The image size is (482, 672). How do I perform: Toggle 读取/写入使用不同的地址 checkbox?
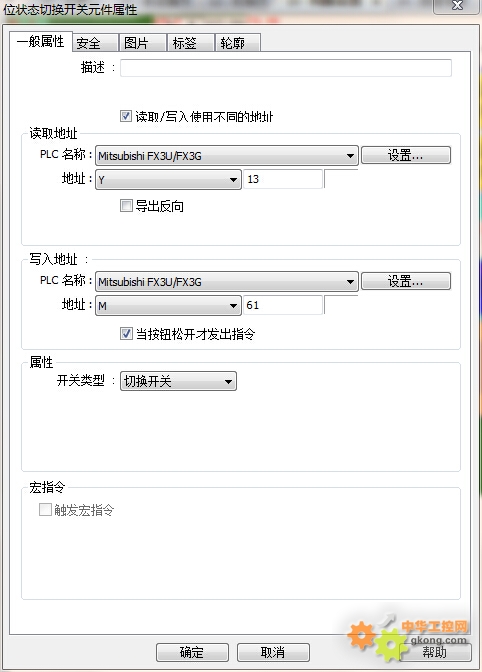tap(126, 116)
